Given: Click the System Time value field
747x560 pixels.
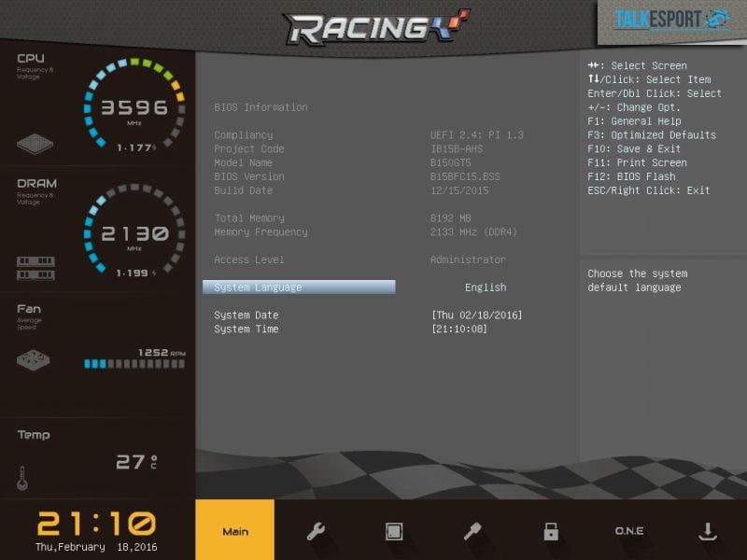Looking at the screenshot, I should click(459, 329).
